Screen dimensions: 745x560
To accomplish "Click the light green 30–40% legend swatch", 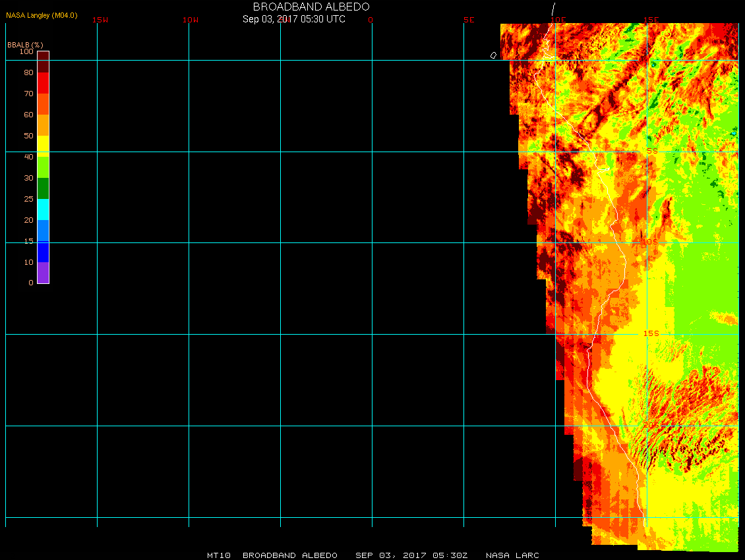I will pyautogui.click(x=43, y=167).
